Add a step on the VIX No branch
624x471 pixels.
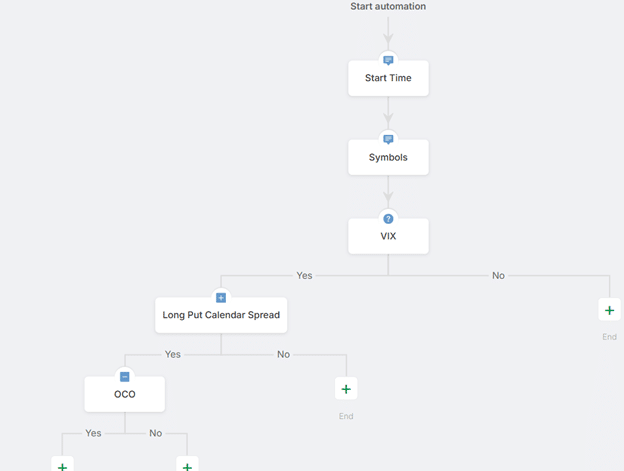[x=609, y=310]
